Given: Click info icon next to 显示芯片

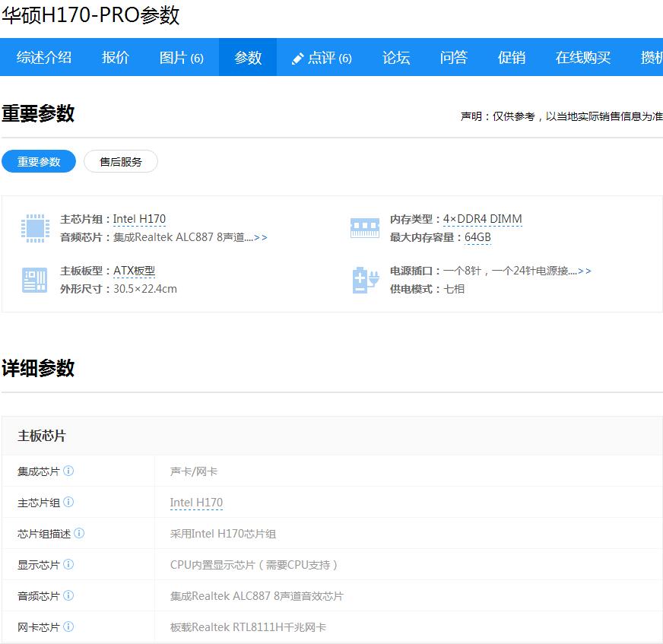Looking at the screenshot, I should (68, 564).
